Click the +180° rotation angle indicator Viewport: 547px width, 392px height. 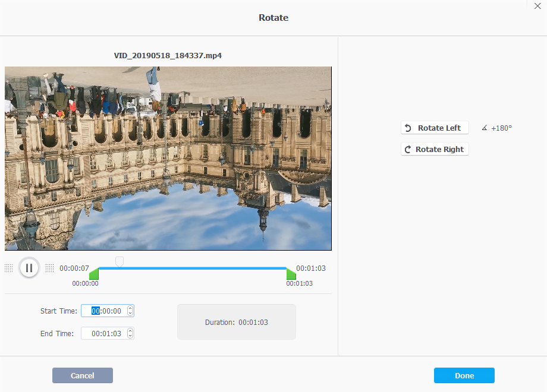tap(497, 128)
